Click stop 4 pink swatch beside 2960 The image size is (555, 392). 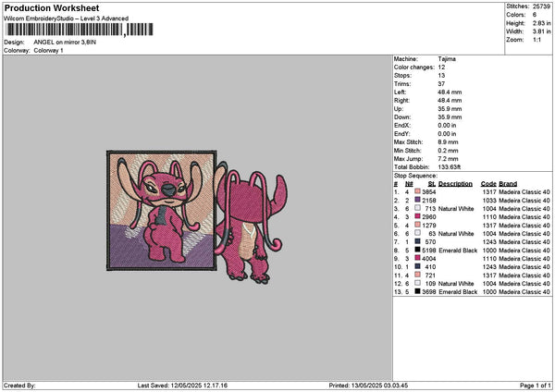(x=418, y=216)
